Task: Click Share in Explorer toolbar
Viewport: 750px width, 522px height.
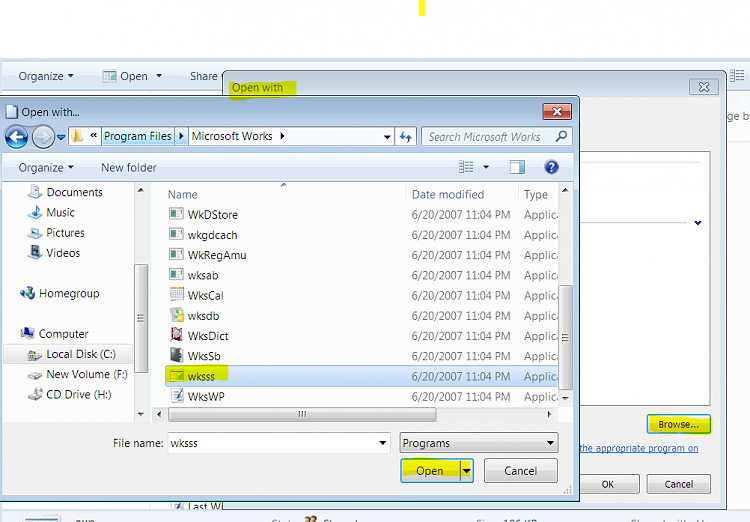Action: [204, 76]
